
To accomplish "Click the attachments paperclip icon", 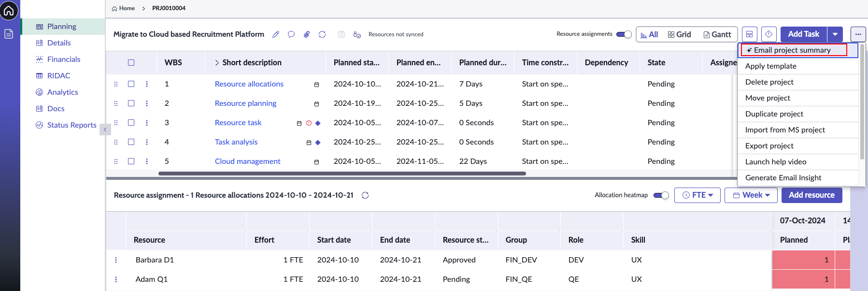I will [307, 34].
